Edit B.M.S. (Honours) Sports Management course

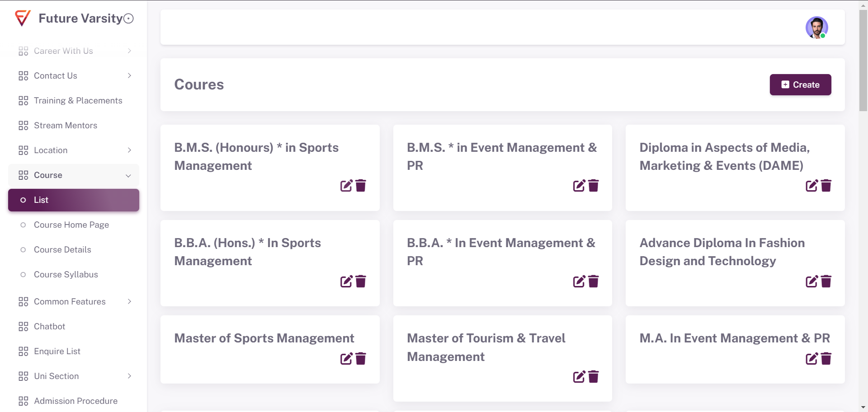pos(346,186)
